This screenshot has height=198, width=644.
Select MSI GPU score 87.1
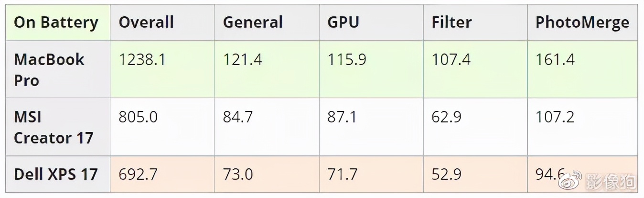[342, 117]
